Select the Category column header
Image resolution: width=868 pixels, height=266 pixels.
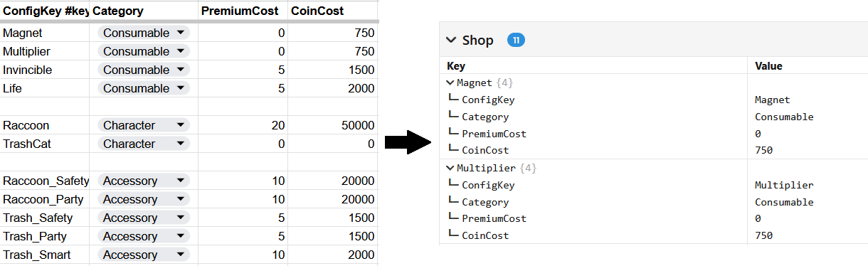144,11
